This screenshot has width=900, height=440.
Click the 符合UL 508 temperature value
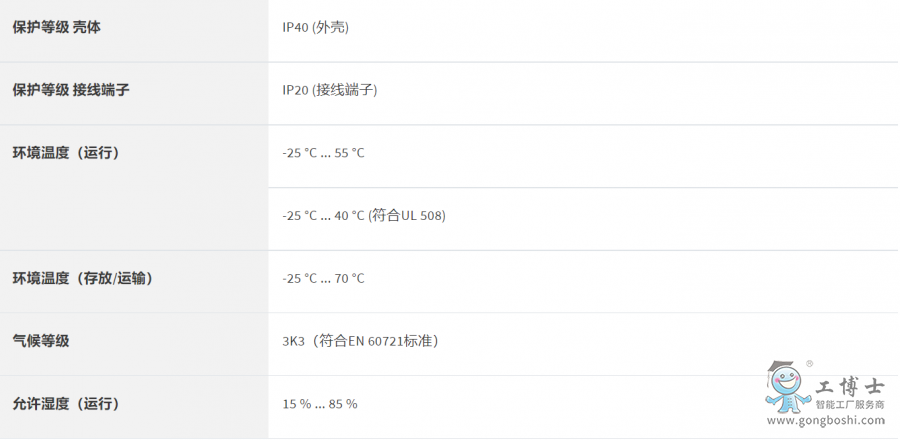point(364,216)
